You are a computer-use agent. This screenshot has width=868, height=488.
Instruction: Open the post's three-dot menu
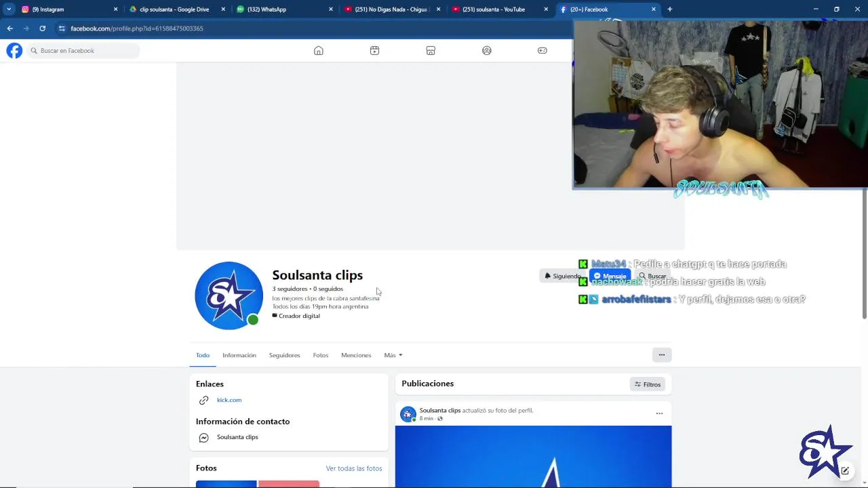659,413
